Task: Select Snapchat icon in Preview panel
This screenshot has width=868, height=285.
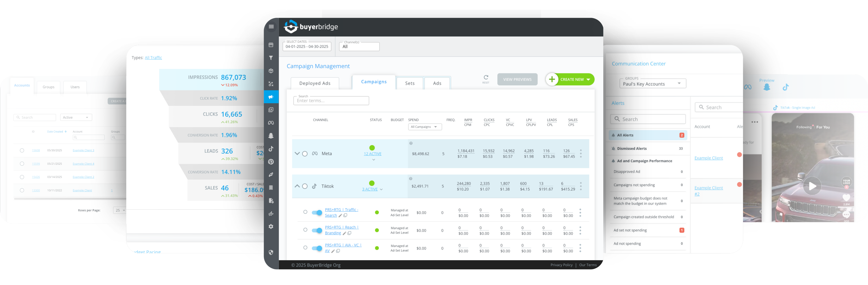Action: [767, 87]
